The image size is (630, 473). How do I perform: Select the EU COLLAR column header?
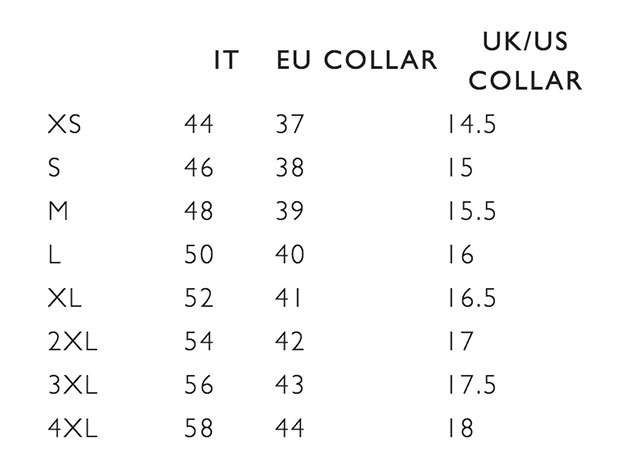coord(357,60)
